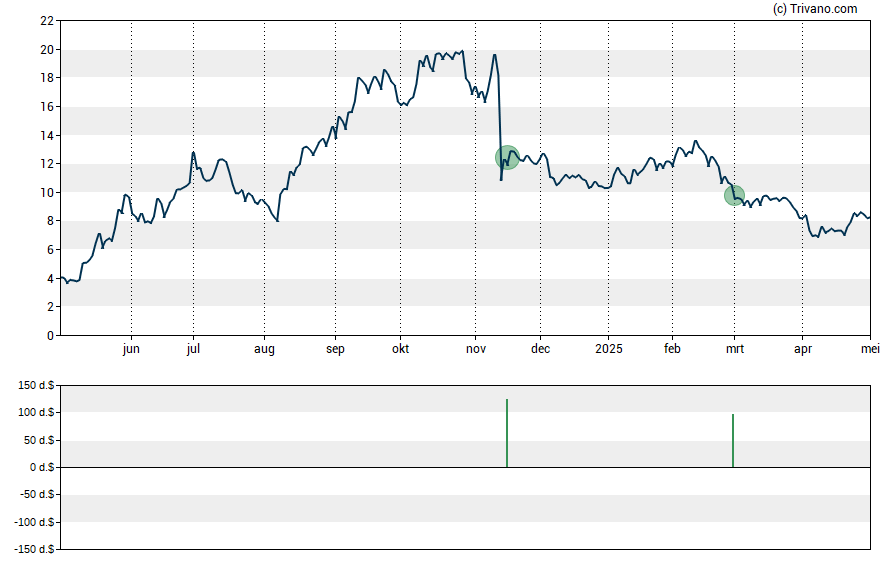
Task: Click the green circle marker in mid-November
Action: click(x=507, y=157)
